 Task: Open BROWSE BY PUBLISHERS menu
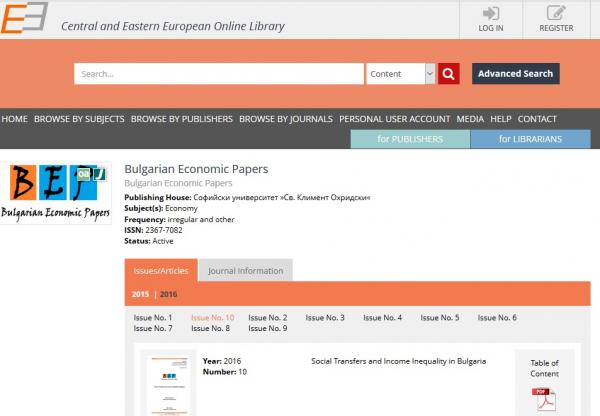tap(182, 119)
